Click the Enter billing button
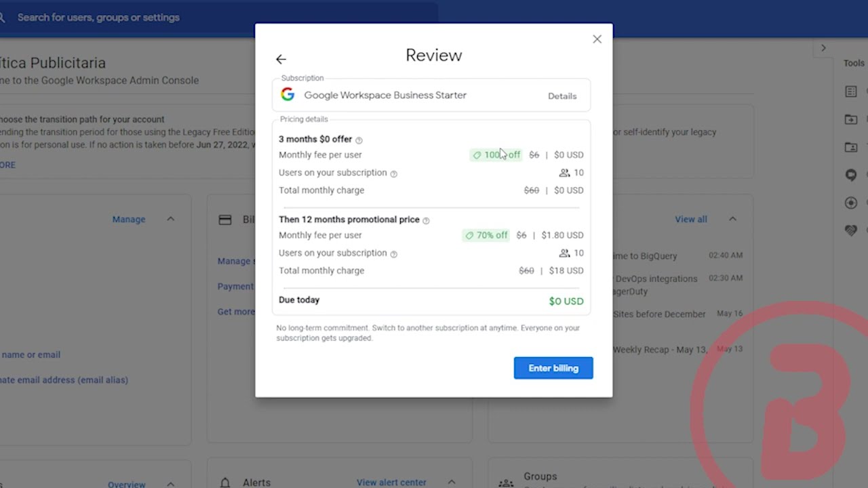 click(x=553, y=368)
